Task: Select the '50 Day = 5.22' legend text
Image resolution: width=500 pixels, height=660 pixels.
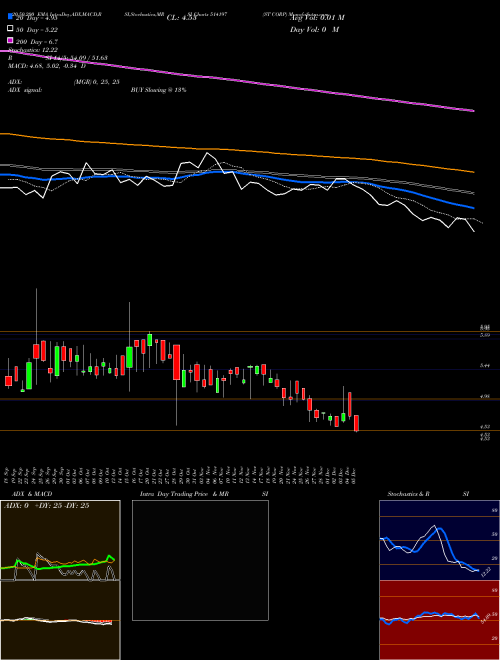Action: pos(37,30)
